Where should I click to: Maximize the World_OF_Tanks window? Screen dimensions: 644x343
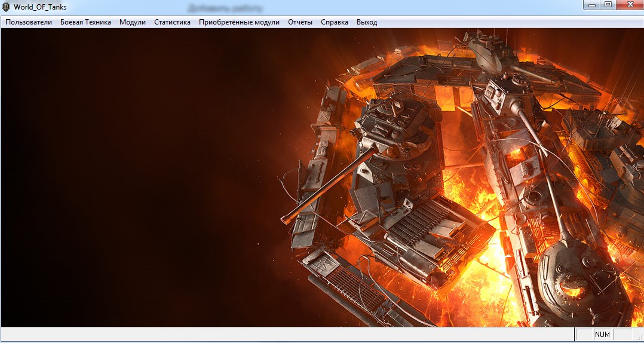(608, 5)
